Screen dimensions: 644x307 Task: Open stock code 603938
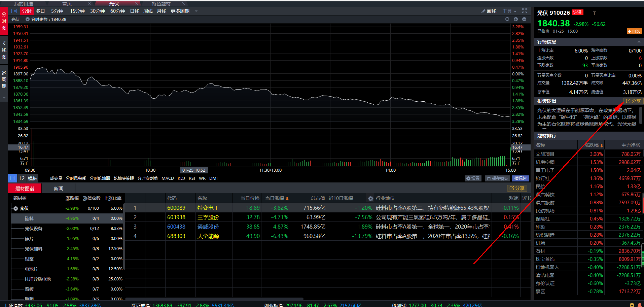(176, 217)
